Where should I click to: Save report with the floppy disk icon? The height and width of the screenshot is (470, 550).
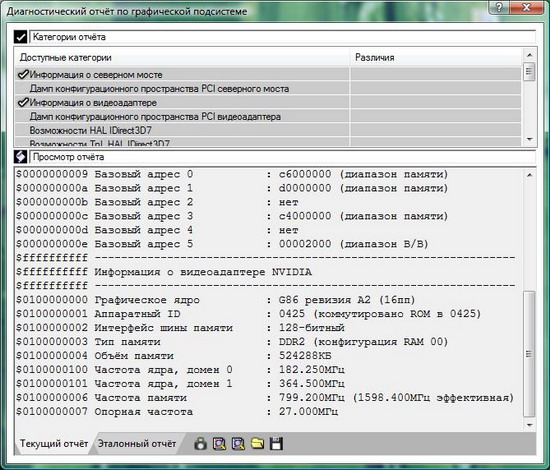(276, 444)
